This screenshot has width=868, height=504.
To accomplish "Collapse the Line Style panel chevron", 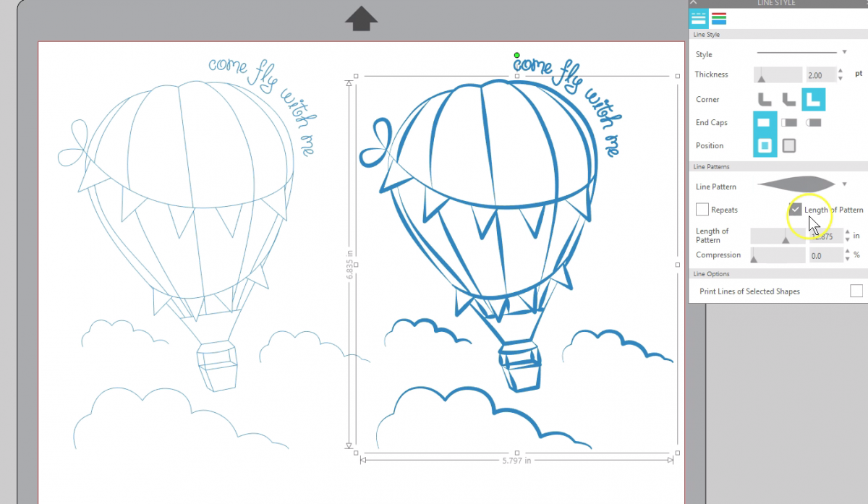I will (694, 2).
